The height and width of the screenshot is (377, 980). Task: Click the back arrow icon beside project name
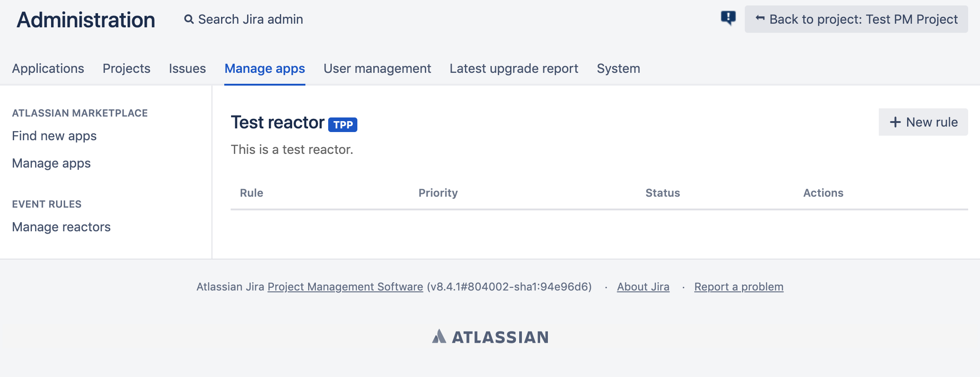(x=760, y=18)
